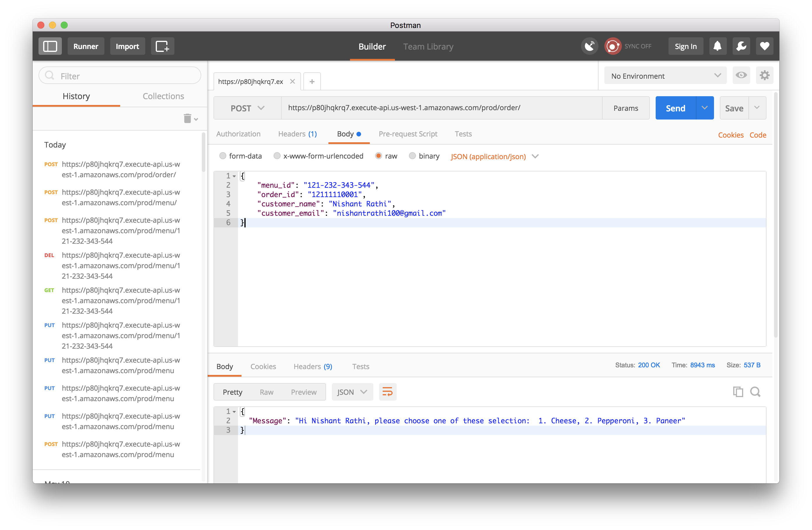Select the binary body radio option
The height and width of the screenshot is (530, 812).
point(412,156)
